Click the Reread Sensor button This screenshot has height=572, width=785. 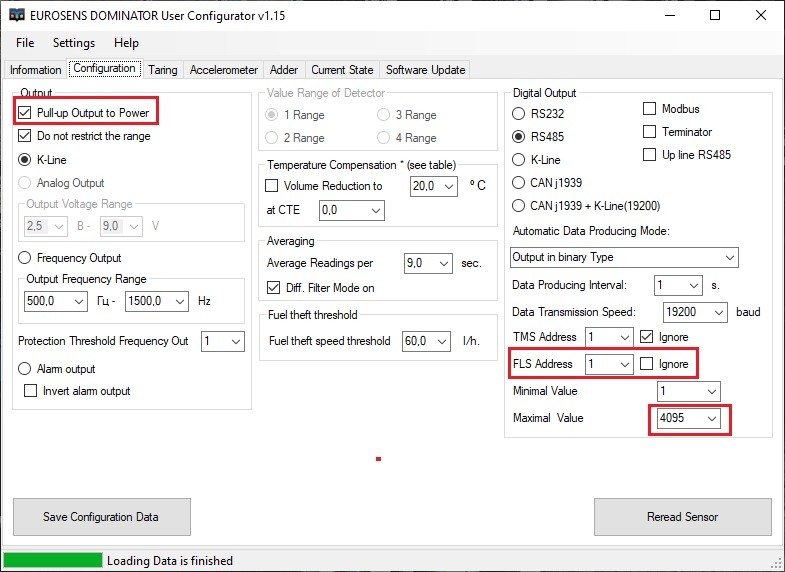pos(682,516)
